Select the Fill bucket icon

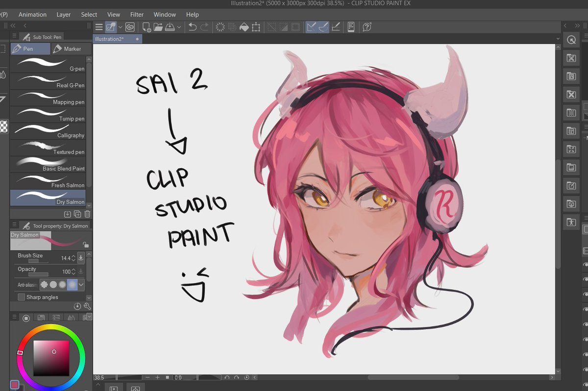click(x=244, y=27)
